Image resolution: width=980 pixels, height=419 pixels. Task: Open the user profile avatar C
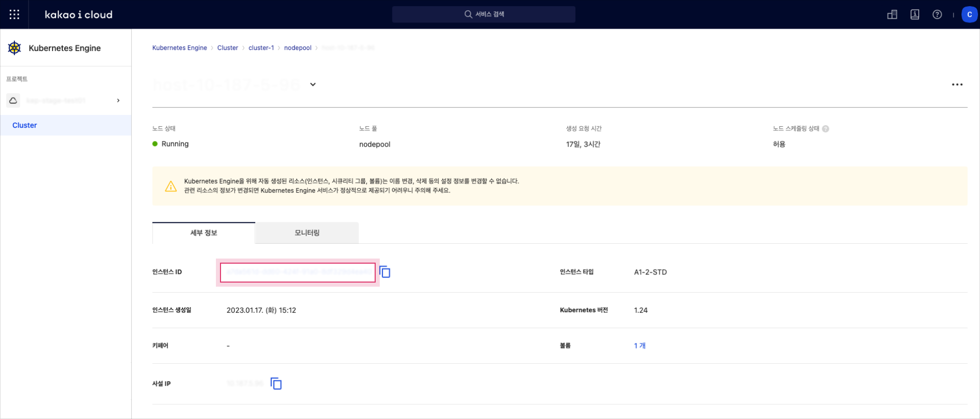[x=969, y=14]
